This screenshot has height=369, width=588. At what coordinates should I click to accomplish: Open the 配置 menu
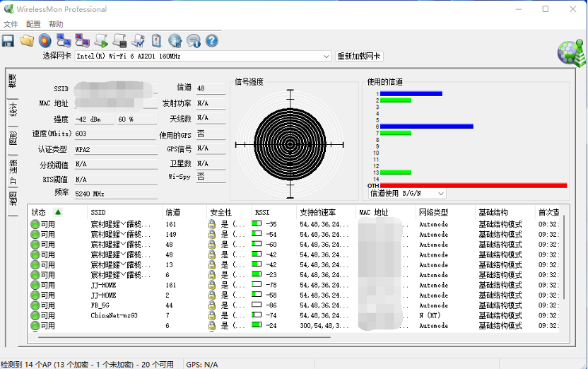[x=33, y=24]
